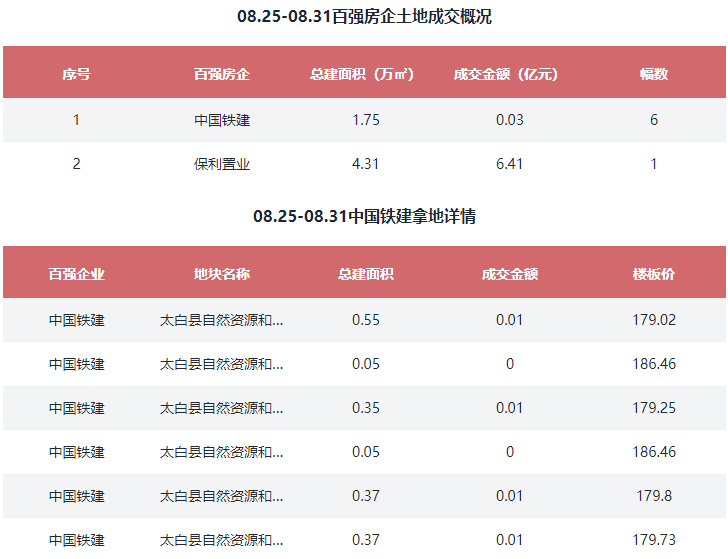Select 中国铁建 in the 179.8 row

(77, 496)
